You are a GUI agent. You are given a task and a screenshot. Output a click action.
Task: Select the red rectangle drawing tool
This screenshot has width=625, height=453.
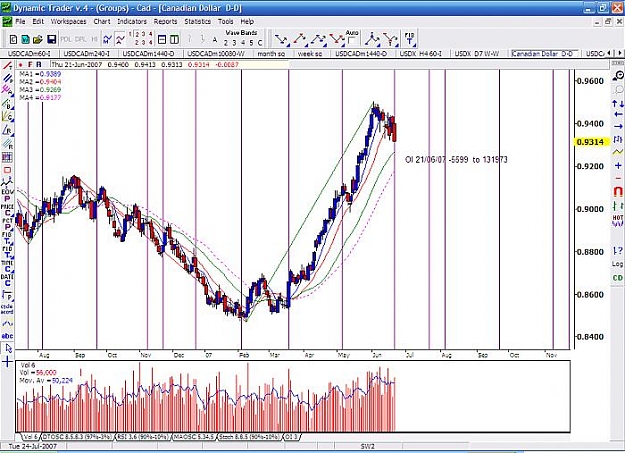tap(7, 170)
